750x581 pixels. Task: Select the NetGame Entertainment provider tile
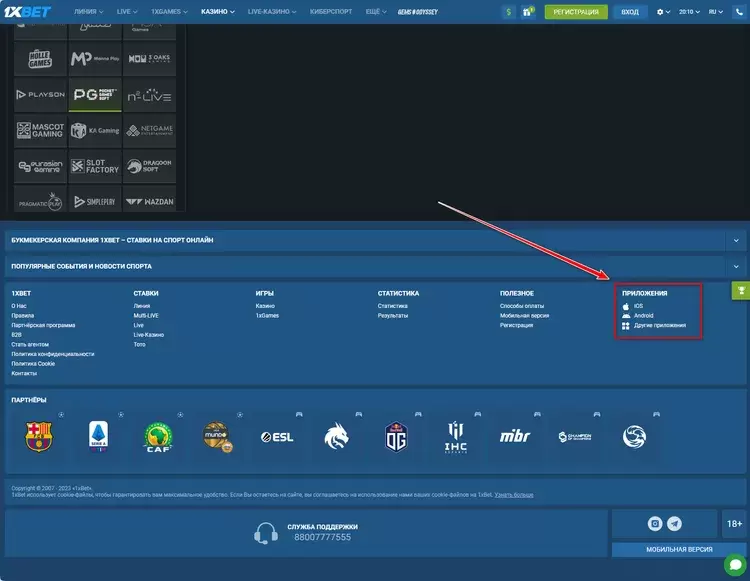point(149,130)
